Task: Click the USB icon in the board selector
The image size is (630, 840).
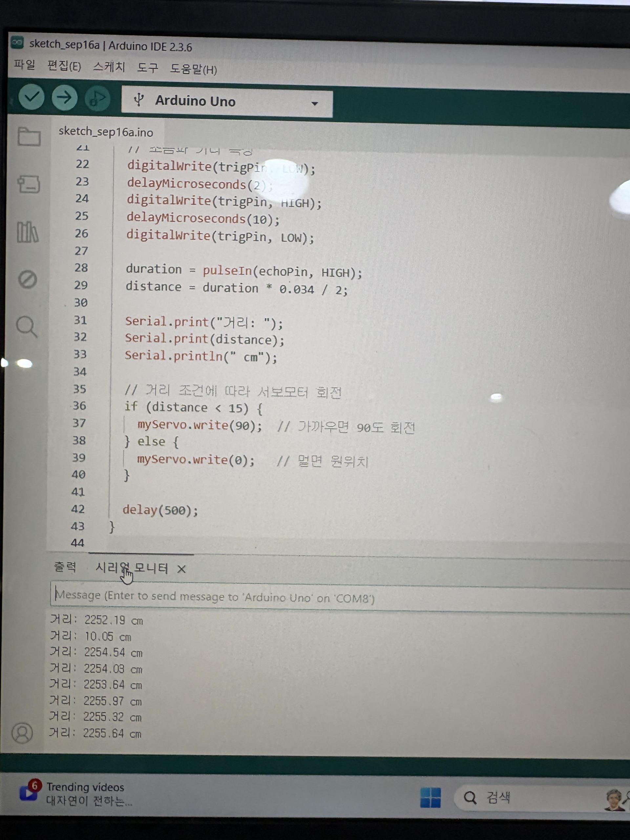Action: pos(139,100)
